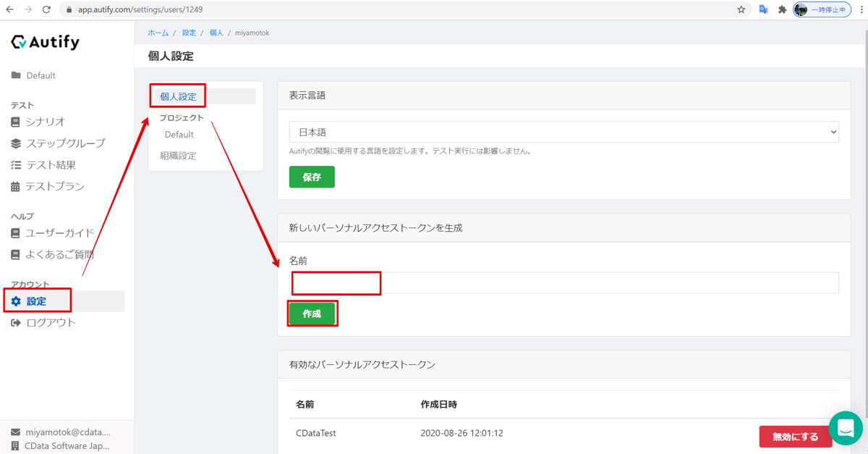
Task: Open the 表示言語 dropdown showing 日本語
Action: pyautogui.click(x=563, y=133)
